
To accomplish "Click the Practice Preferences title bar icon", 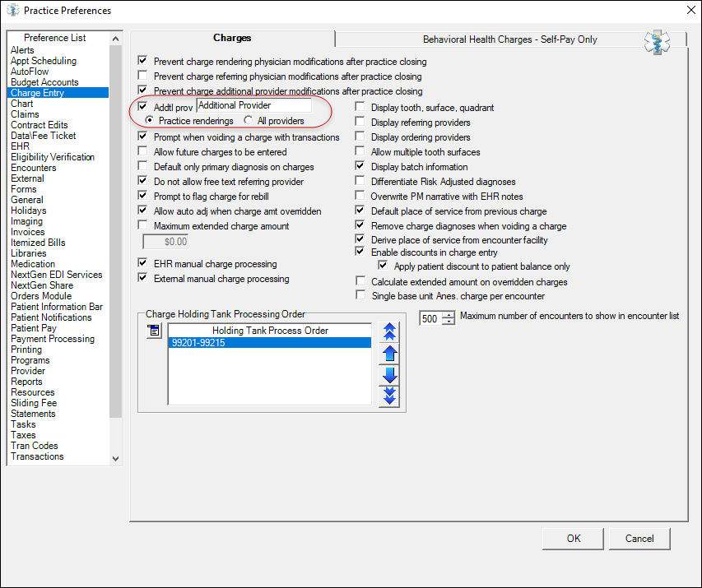I will coord(12,10).
